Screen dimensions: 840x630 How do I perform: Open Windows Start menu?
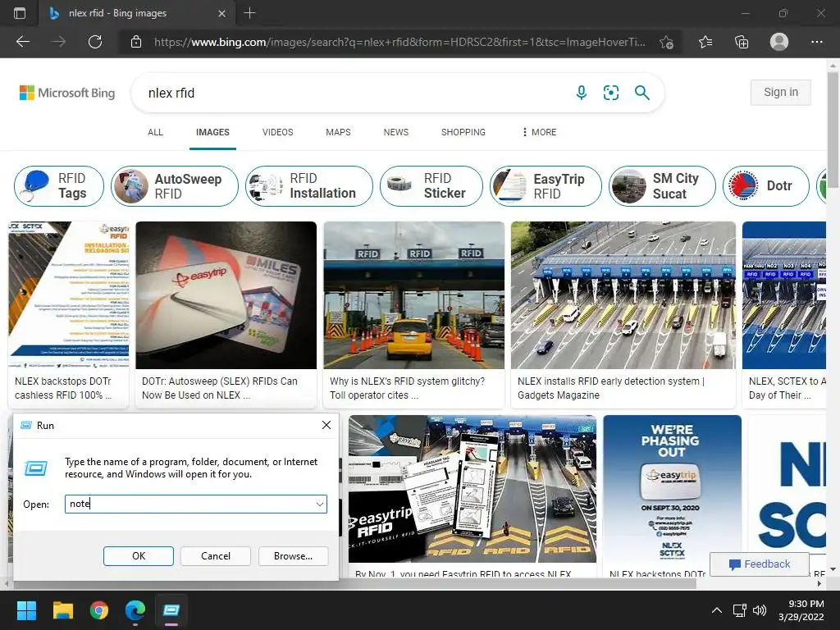click(x=26, y=610)
